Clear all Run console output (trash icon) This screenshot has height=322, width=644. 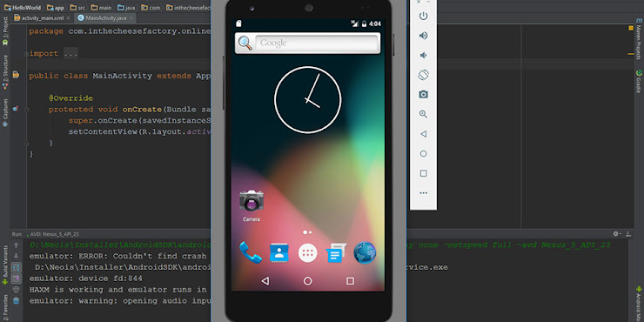tap(16, 300)
